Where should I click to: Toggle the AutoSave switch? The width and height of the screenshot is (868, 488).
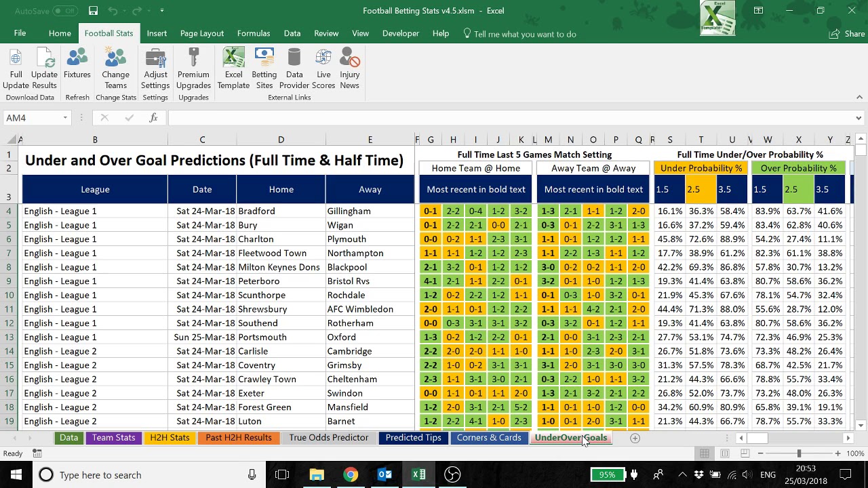click(65, 11)
